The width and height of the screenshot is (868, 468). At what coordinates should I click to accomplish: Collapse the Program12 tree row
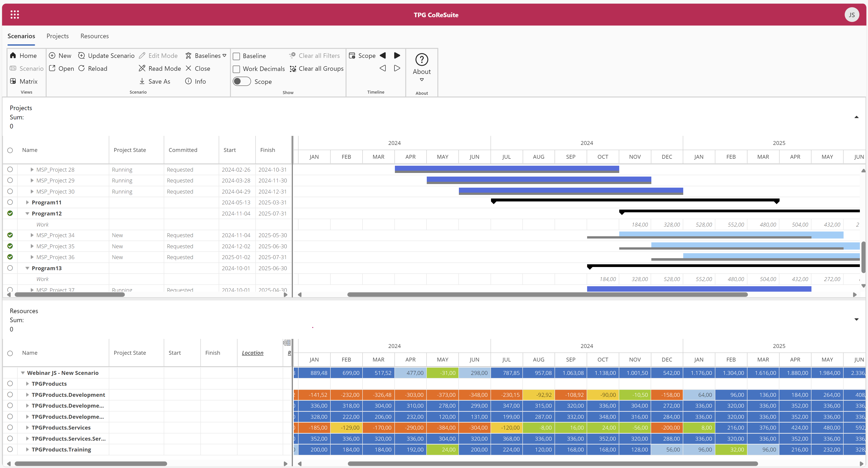click(27, 213)
